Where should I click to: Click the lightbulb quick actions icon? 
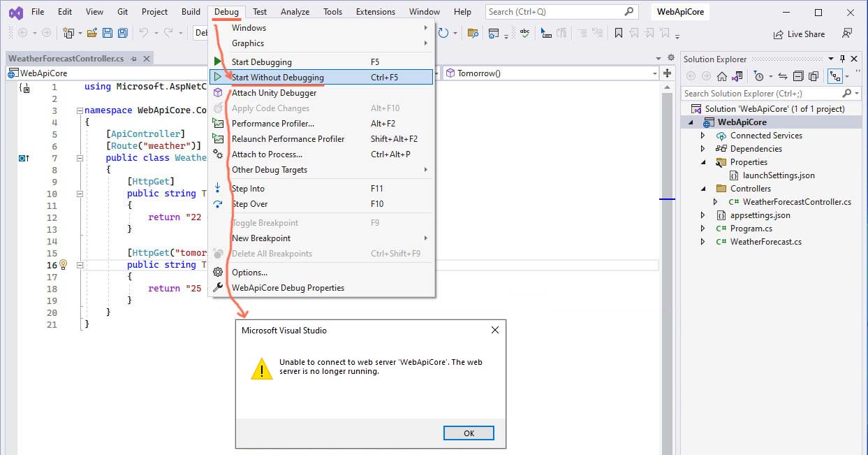coord(63,265)
